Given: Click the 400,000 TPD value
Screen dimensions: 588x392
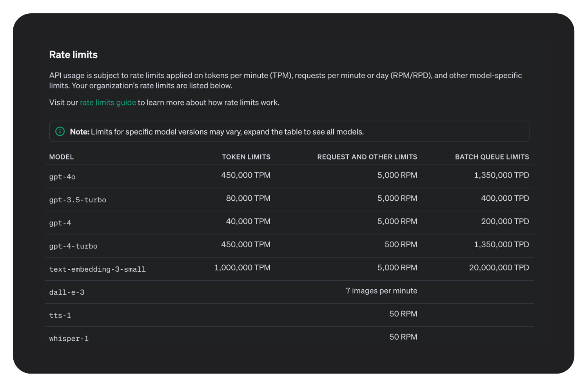Looking at the screenshot, I should click(x=505, y=198).
